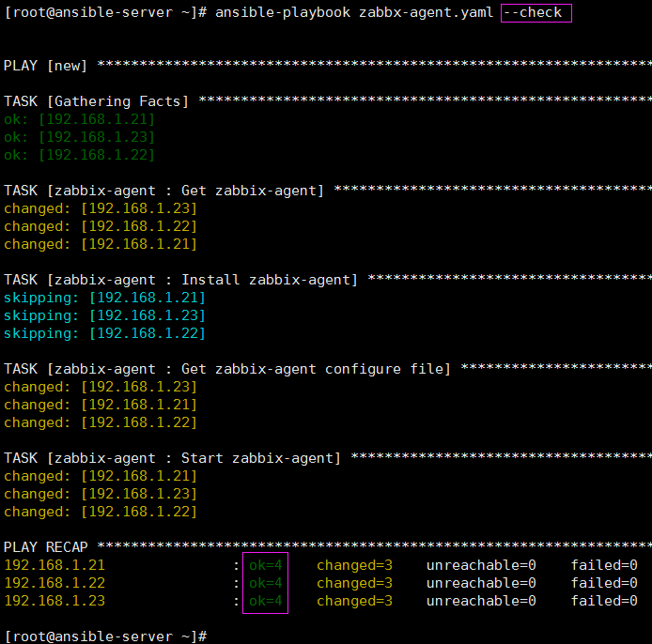The image size is (652, 644).
Task: Click 'ok=4' in the 192.168.1.22 recap row
Action: (x=265, y=583)
